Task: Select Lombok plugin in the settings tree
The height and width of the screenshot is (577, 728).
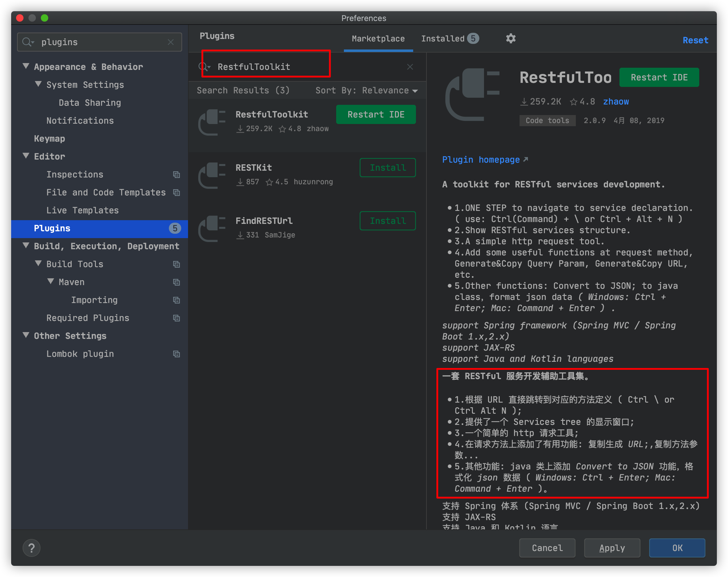Action: [80, 354]
